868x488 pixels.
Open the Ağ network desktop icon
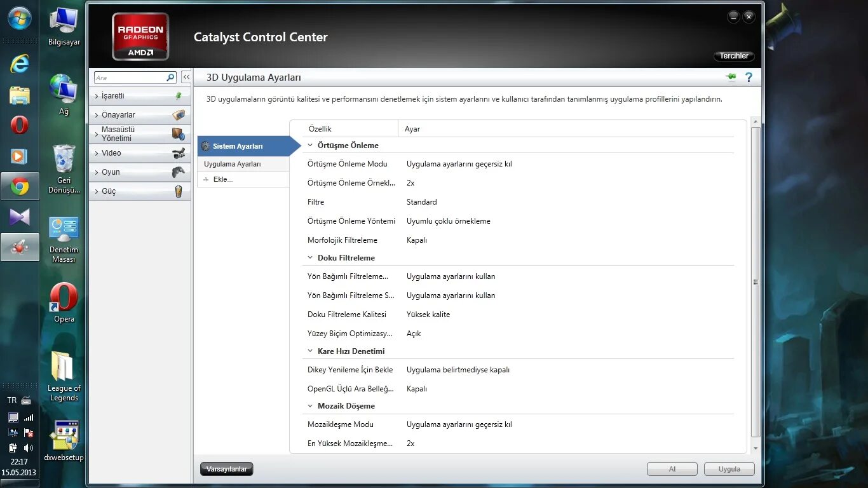click(x=64, y=95)
